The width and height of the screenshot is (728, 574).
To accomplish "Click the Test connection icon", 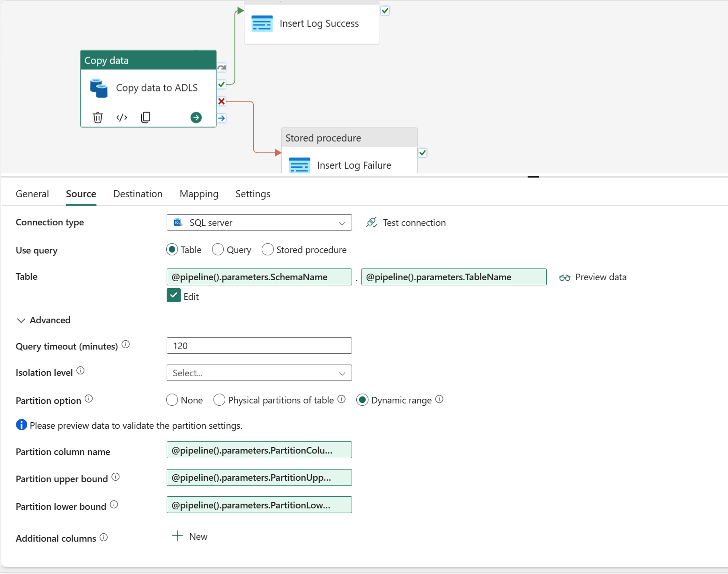I will pyautogui.click(x=371, y=222).
